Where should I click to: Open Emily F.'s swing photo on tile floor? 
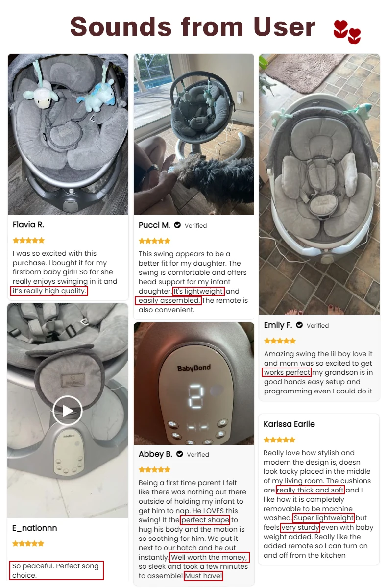click(x=319, y=184)
